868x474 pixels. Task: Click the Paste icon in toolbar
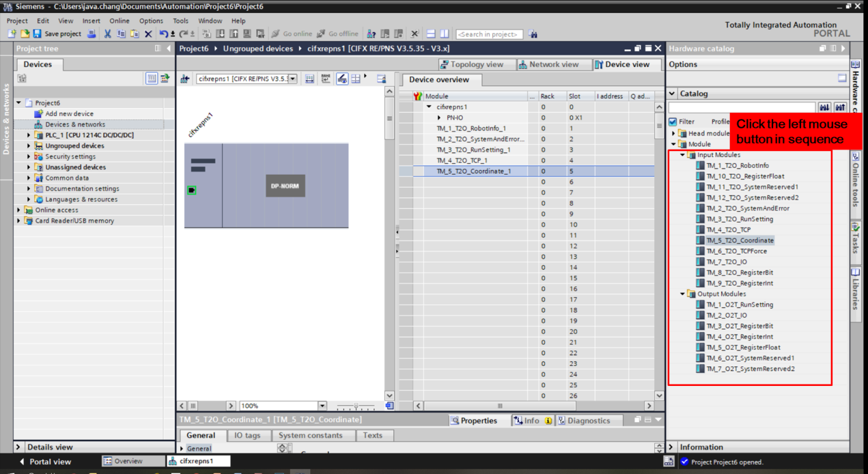tap(135, 33)
